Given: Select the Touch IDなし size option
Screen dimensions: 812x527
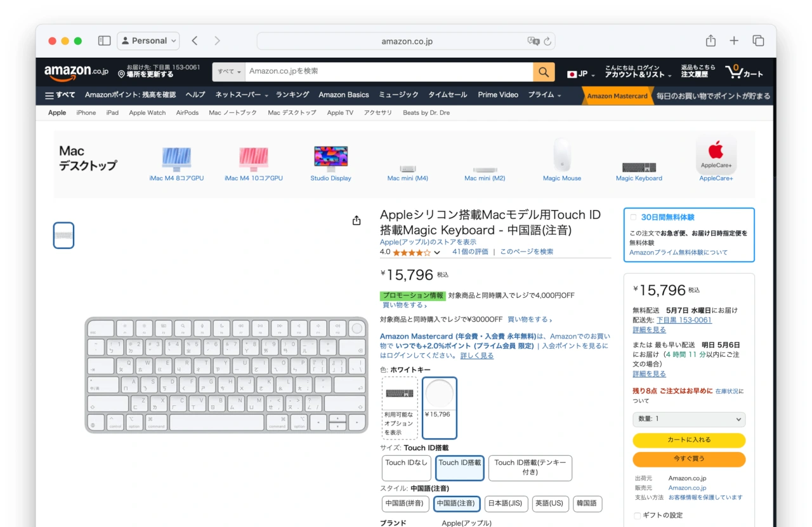Looking at the screenshot, I should coord(407,468).
